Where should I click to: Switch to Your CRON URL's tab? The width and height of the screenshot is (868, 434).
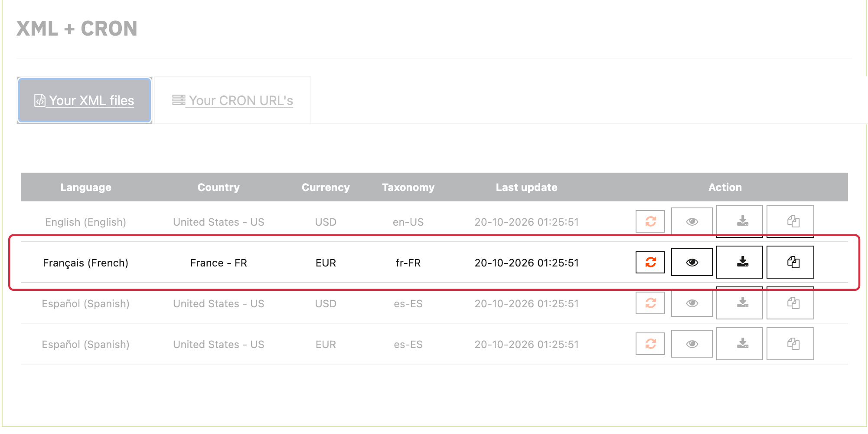[233, 100]
